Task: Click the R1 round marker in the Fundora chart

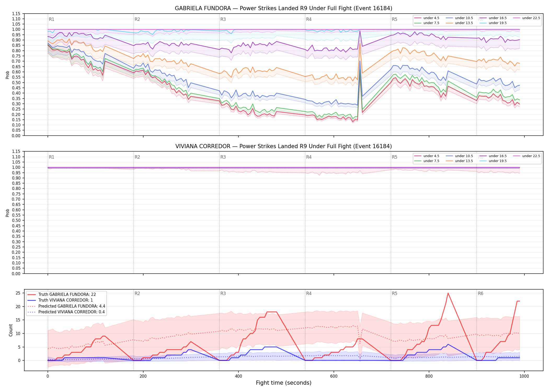Action: pos(52,19)
